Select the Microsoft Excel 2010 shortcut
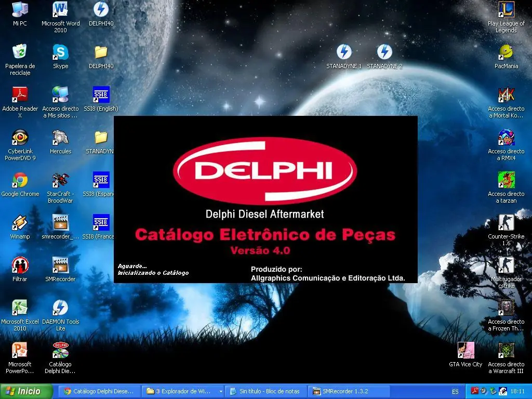 pos(20,315)
